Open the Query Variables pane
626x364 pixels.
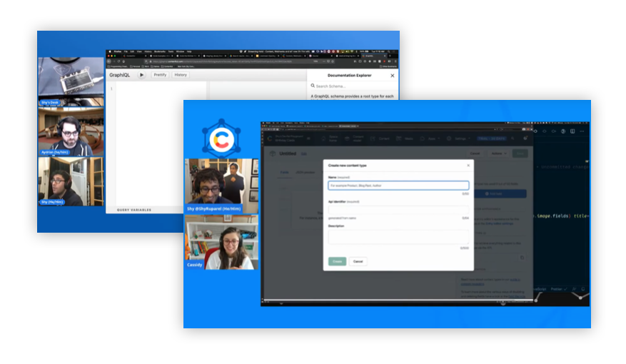(x=134, y=210)
